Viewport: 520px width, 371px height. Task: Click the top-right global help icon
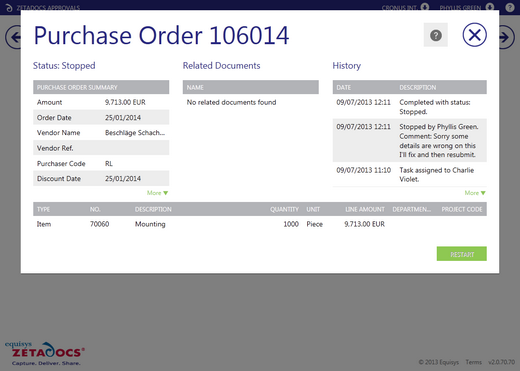click(x=510, y=7)
